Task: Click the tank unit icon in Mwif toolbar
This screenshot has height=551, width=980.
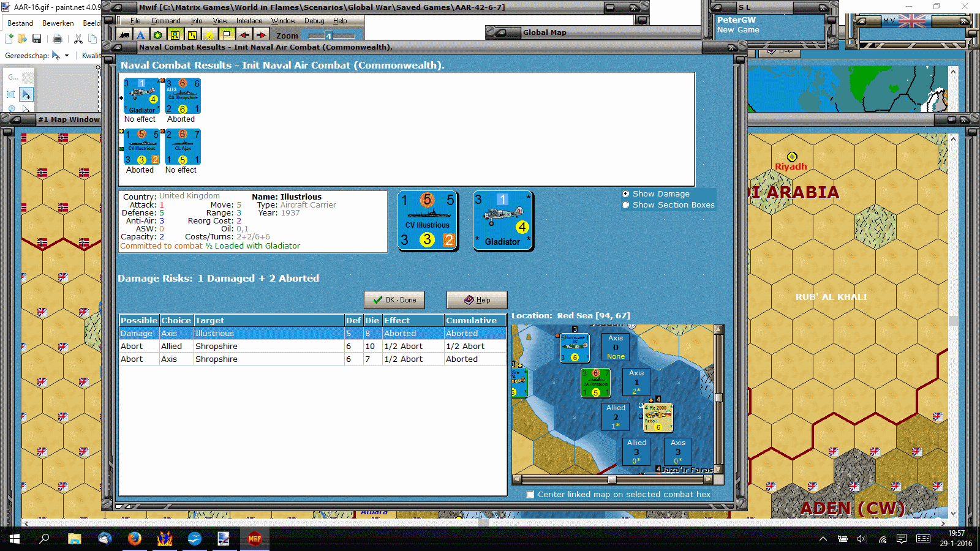Action: coord(125,35)
